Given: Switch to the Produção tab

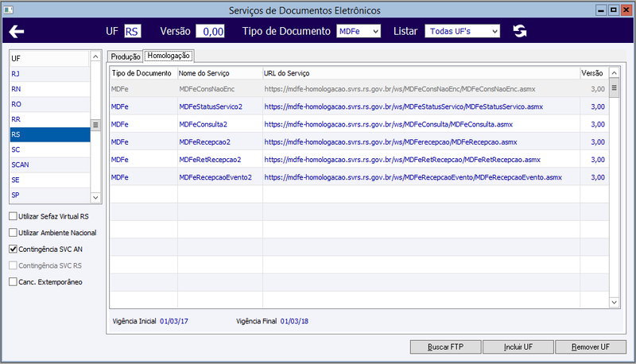Looking at the screenshot, I should click(126, 56).
